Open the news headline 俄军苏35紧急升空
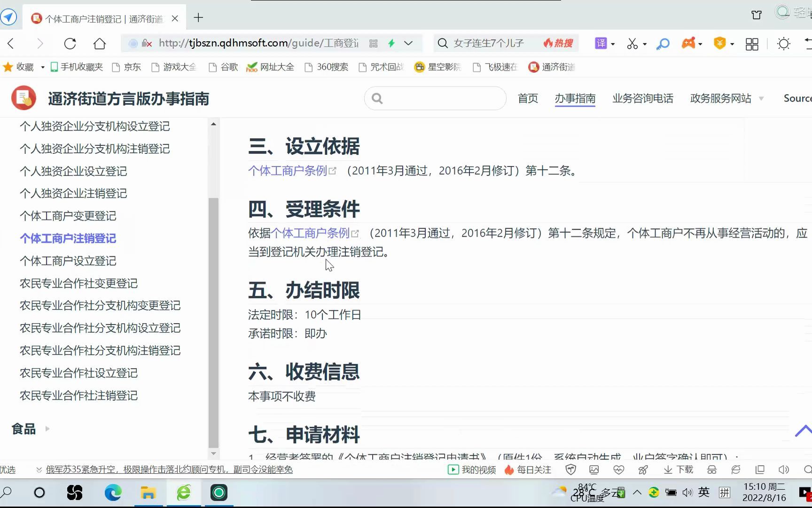This screenshot has width=812, height=508. pyautogui.click(x=169, y=469)
